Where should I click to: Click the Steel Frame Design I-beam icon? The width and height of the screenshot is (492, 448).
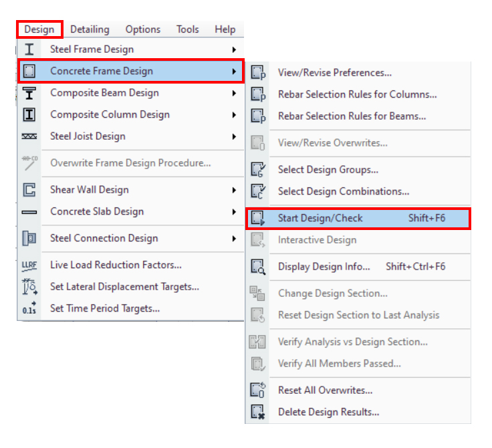click(x=29, y=49)
